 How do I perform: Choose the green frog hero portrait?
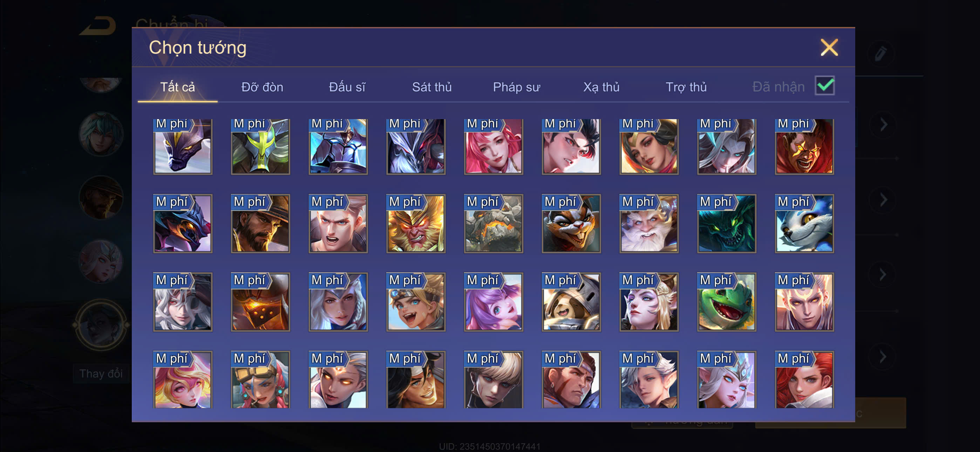tap(727, 302)
